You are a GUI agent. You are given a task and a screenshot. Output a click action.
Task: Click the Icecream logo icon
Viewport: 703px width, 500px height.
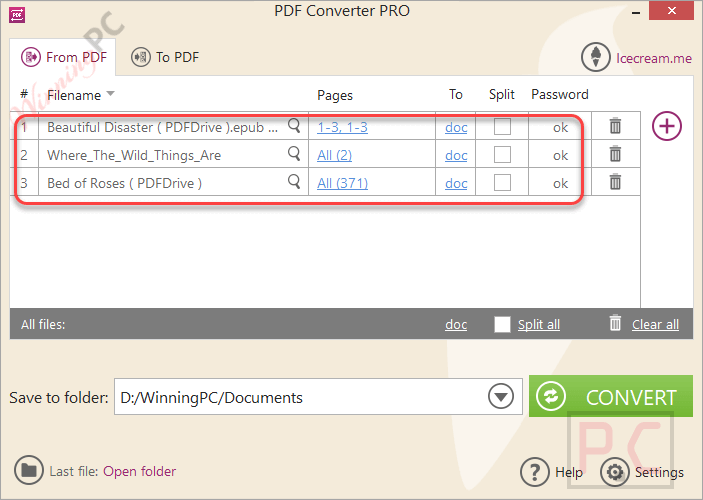595,57
